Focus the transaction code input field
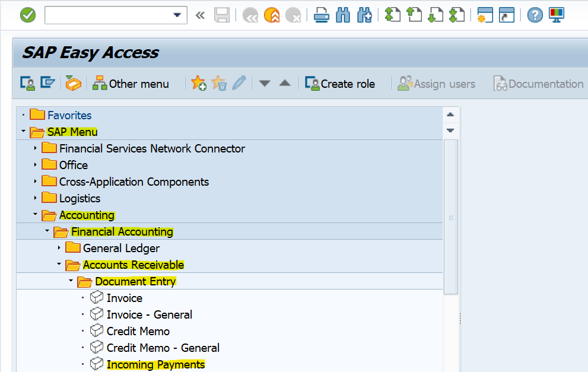 109,15
